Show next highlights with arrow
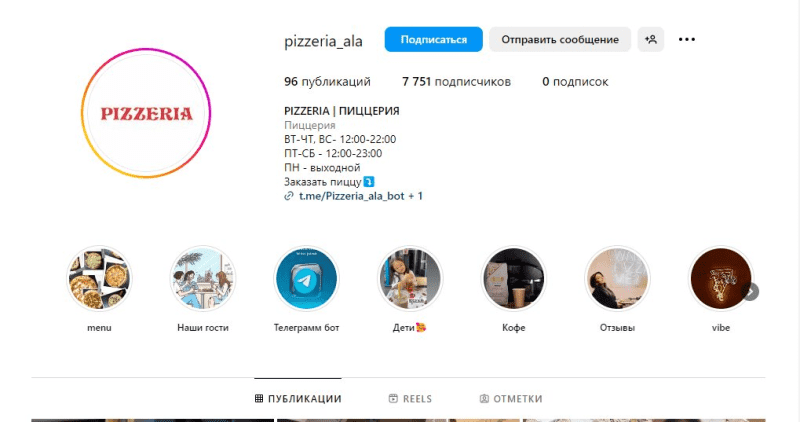 [751, 292]
